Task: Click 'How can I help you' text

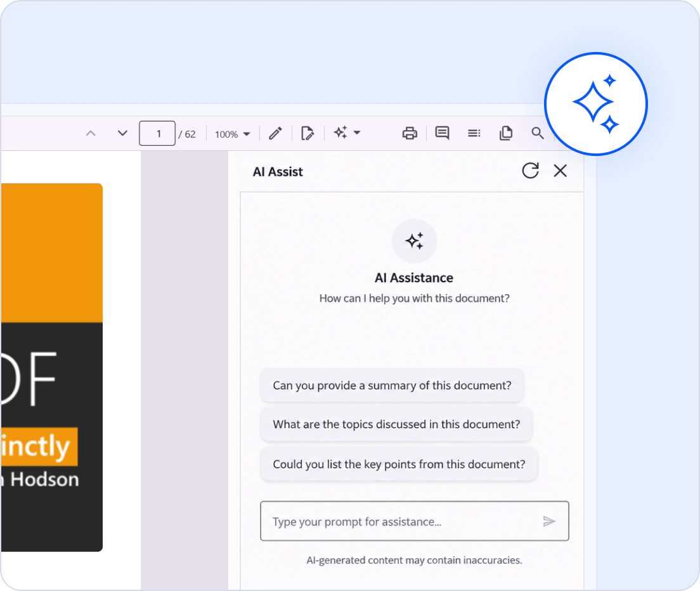Action: click(414, 298)
